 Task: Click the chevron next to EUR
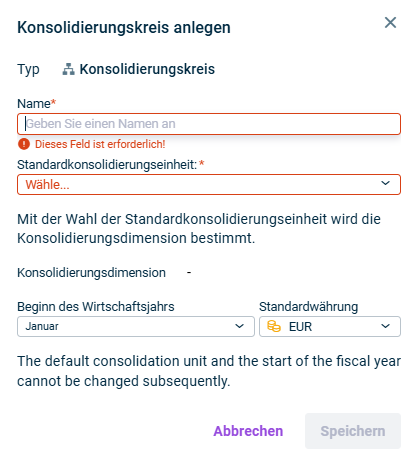point(385,326)
